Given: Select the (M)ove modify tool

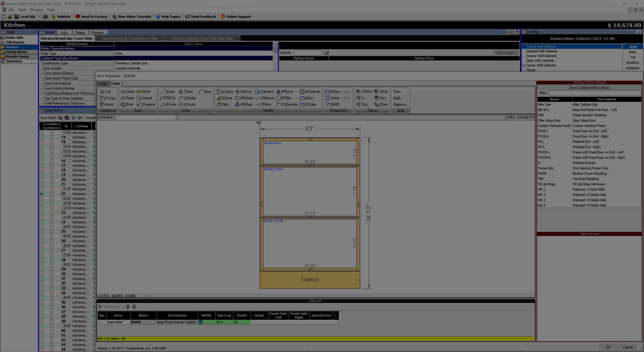Looking at the screenshot, I should [x=243, y=92].
